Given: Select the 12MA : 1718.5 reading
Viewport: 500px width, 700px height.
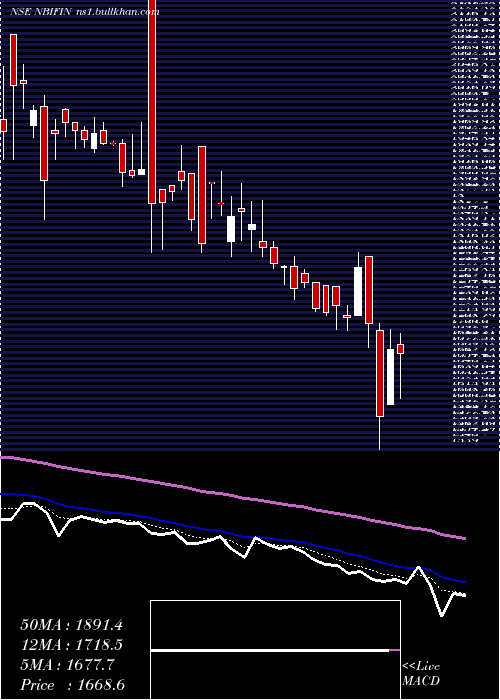Looking at the screenshot, I should coord(71,645).
